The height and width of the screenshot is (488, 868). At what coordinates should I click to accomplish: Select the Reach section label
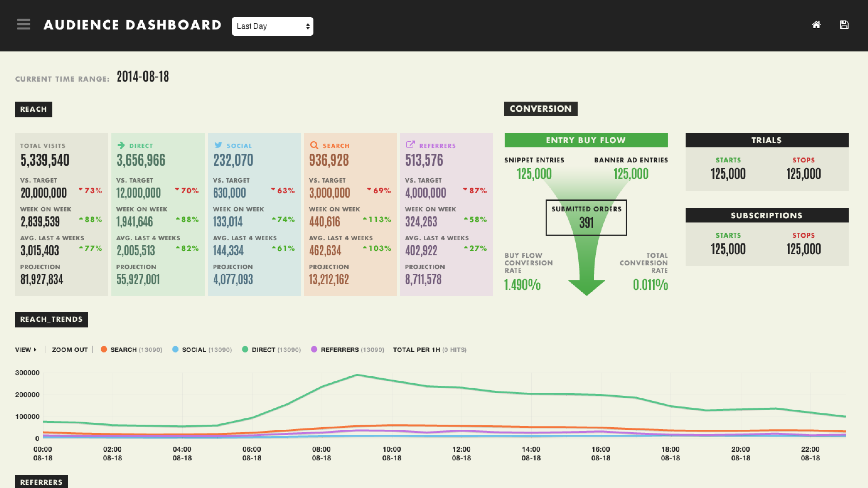click(x=34, y=109)
